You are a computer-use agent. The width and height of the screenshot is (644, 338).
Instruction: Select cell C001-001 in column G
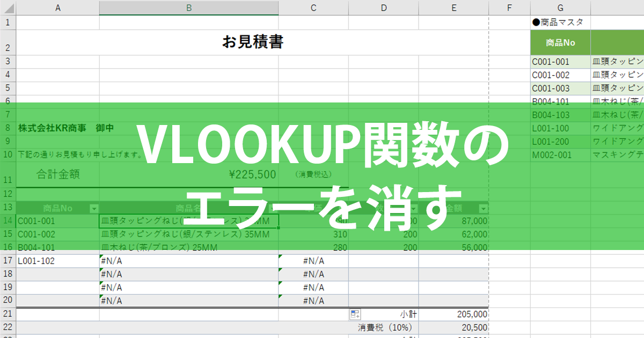click(560, 62)
